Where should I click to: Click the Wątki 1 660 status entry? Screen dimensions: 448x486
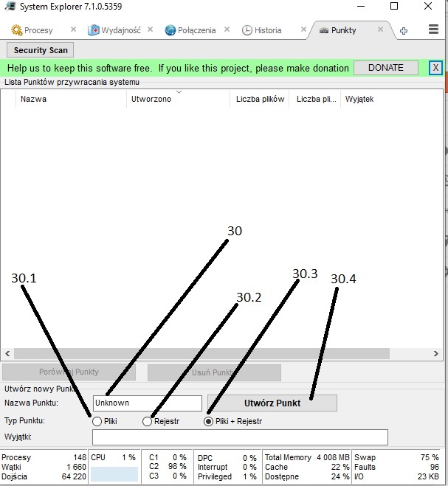44,467
